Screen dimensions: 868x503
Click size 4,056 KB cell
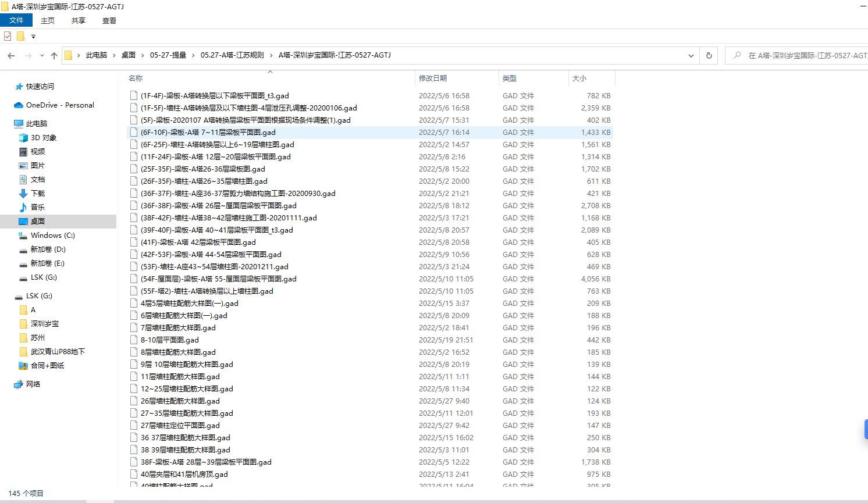click(x=596, y=279)
